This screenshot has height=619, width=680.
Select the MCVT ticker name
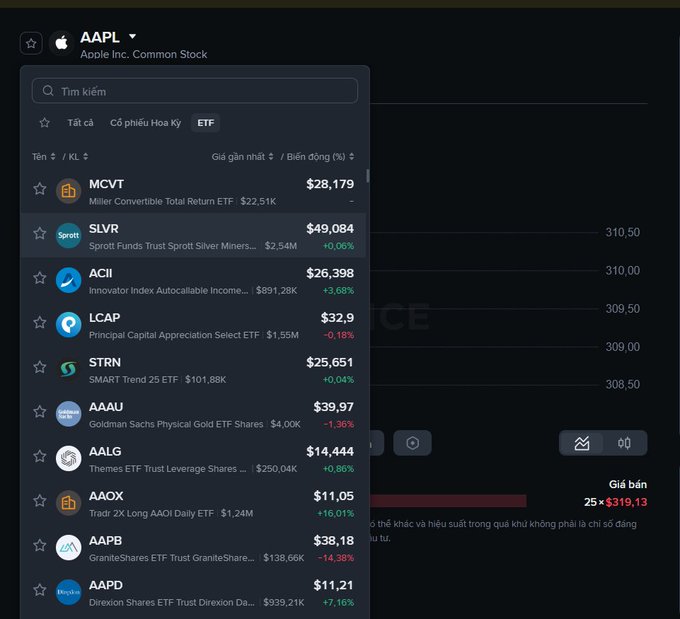(x=106, y=184)
